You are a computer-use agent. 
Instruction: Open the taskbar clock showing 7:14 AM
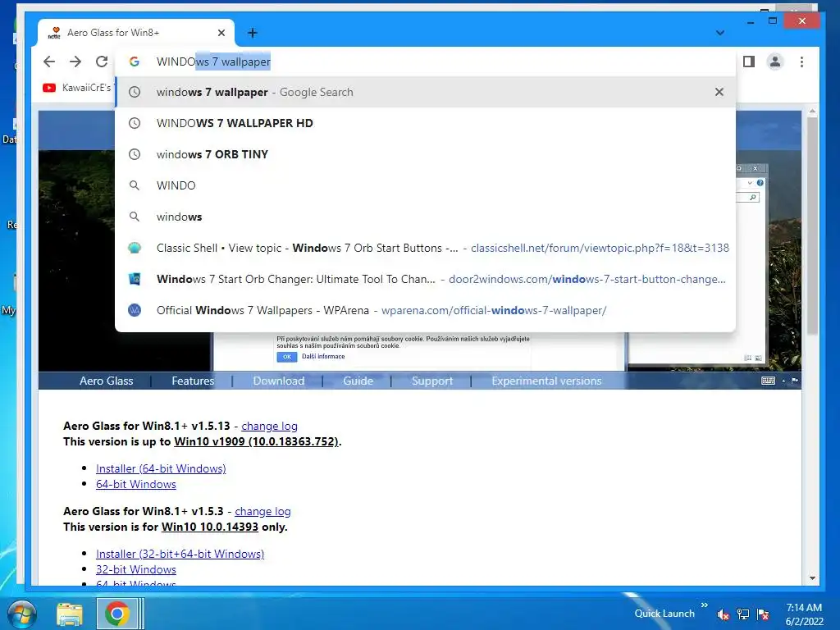point(804,614)
